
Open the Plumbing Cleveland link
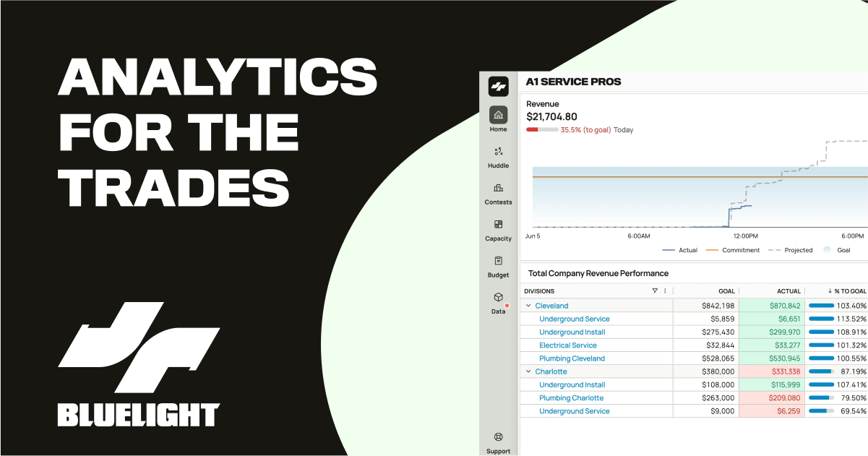(x=572, y=358)
